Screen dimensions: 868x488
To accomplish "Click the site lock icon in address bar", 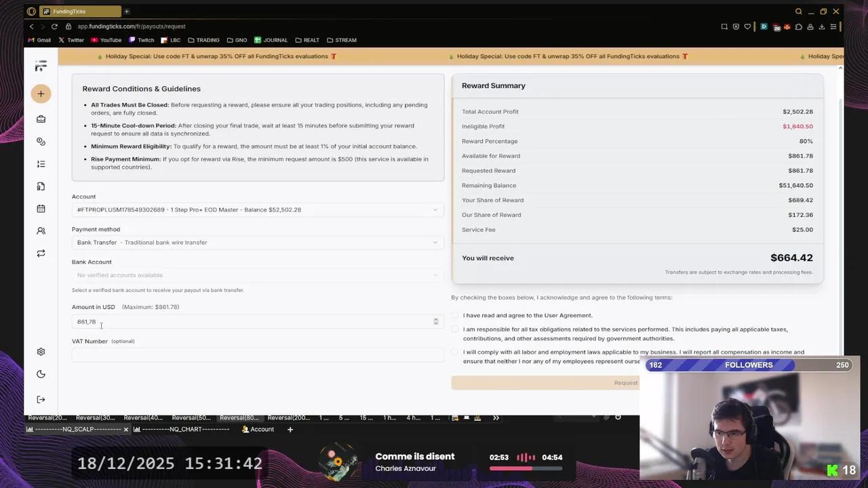I will pos(68,26).
